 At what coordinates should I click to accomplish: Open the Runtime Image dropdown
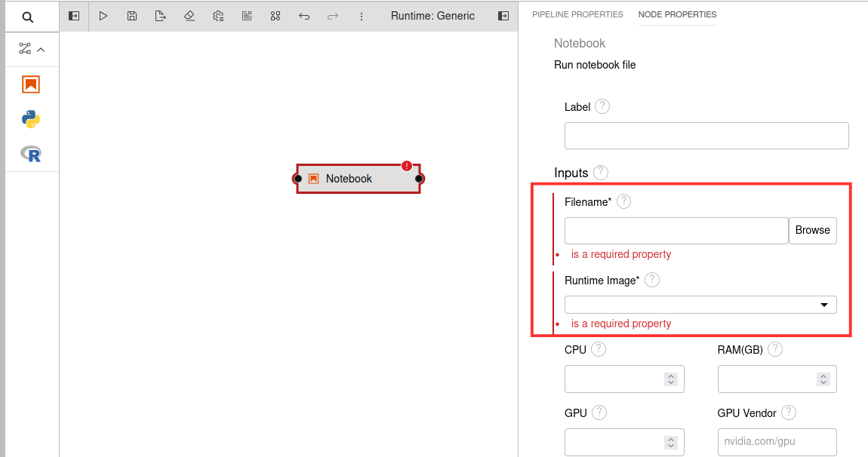pyautogui.click(x=700, y=305)
